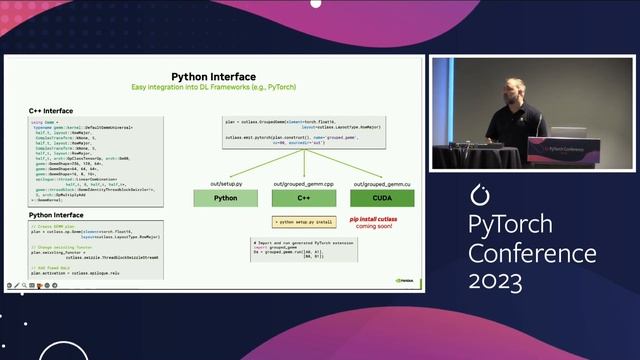Click the "out/setup.py" label
Screen dimensions: 640x360
pyautogui.click(x=226, y=184)
